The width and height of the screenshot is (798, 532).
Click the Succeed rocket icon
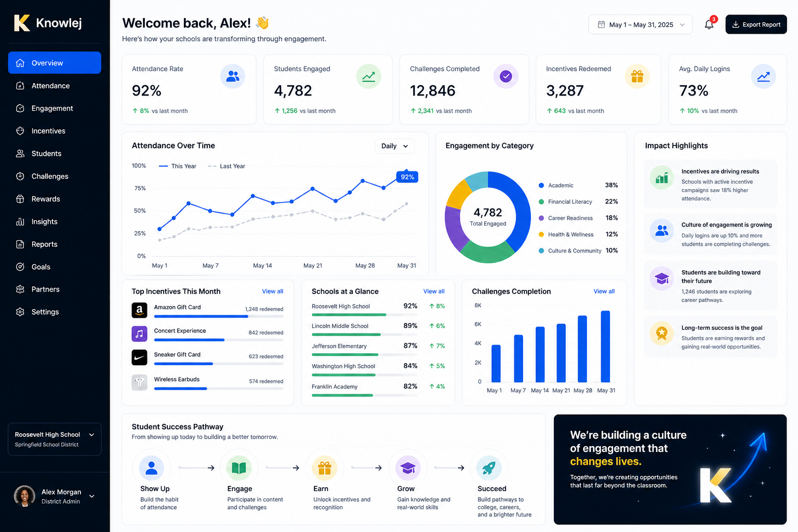(489, 468)
